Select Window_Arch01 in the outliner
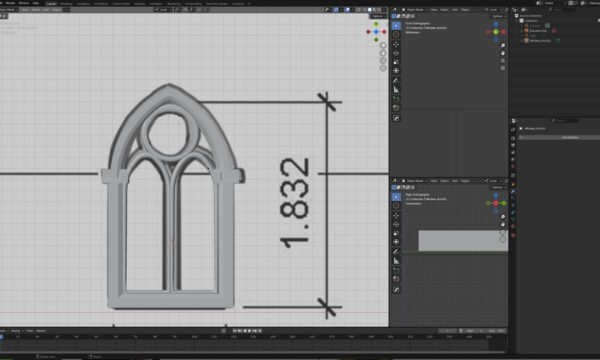Image resolution: width=600 pixels, height=360 pixels. (x=540, y=41)
